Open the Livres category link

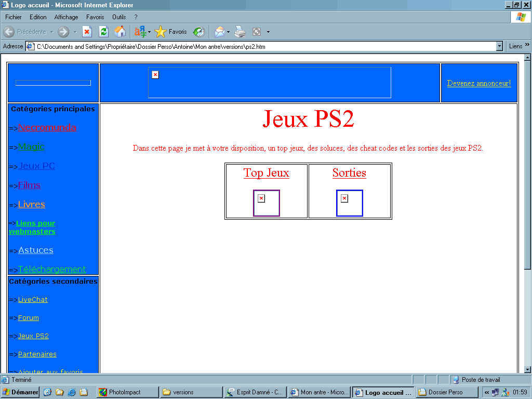[x=32, y=205]
